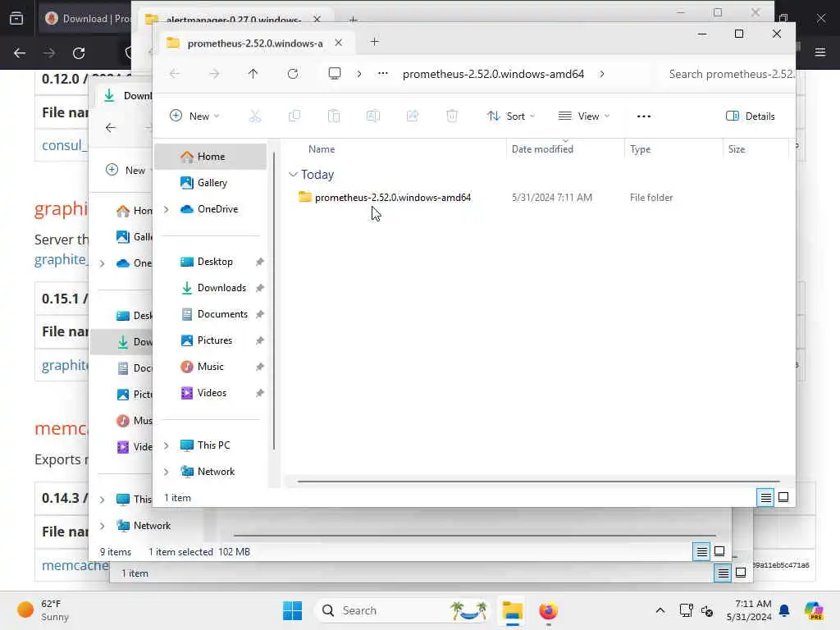Collapse the Today group header
The width and height of the screenshot is (840, 630).
tap(293, 175)
